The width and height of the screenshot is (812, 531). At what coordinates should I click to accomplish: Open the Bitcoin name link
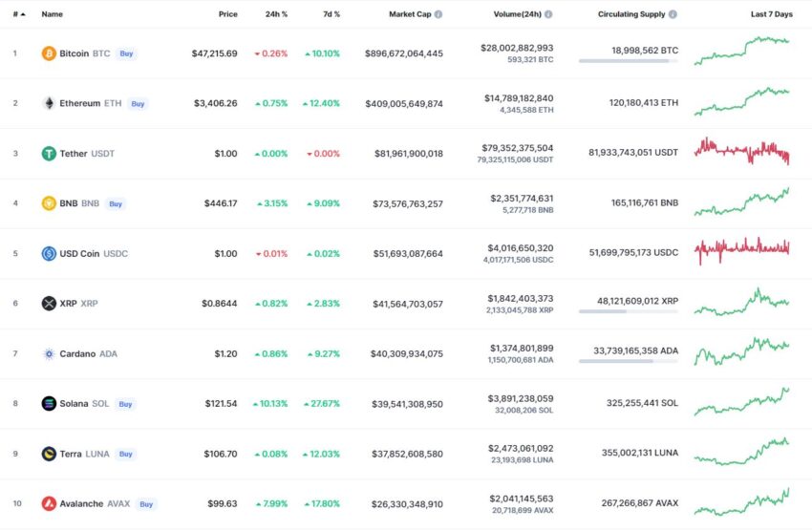[75, 53]
